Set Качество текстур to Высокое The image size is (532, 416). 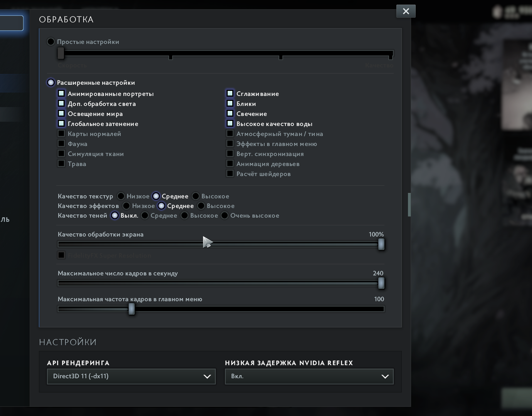pos(196,196)
